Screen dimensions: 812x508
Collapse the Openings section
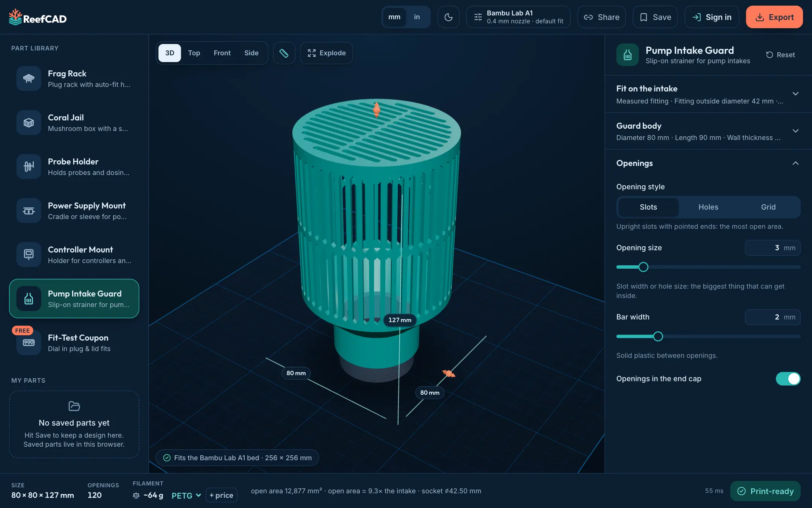pyautogui.click(x=708, y=163)
